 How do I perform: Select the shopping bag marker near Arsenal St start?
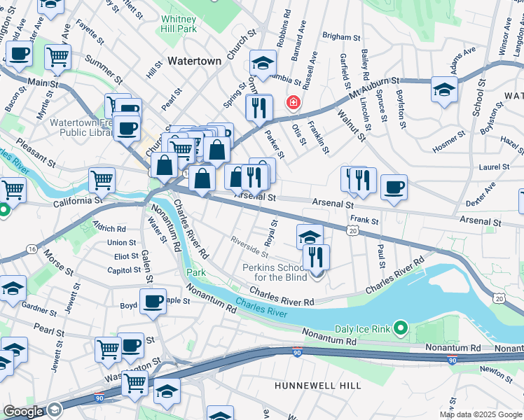[202, 179]
